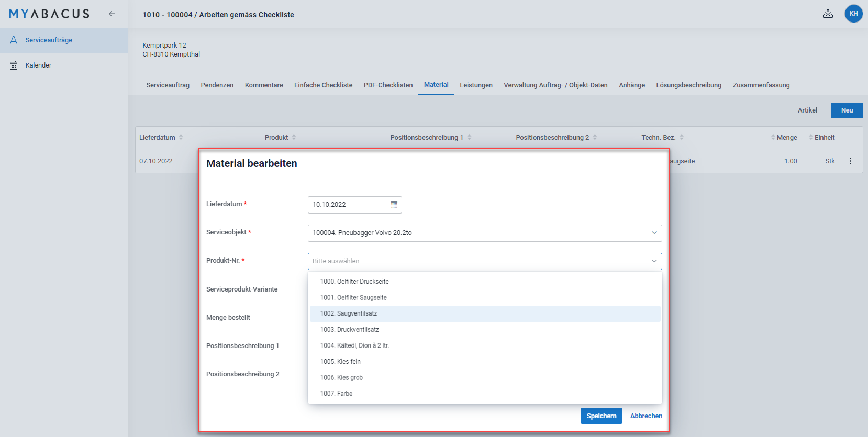This screenshot has width=868, height=437.
Task: Sort by Positionsbeschreibung 2 column arrows
Action: (x=595, y=137)
